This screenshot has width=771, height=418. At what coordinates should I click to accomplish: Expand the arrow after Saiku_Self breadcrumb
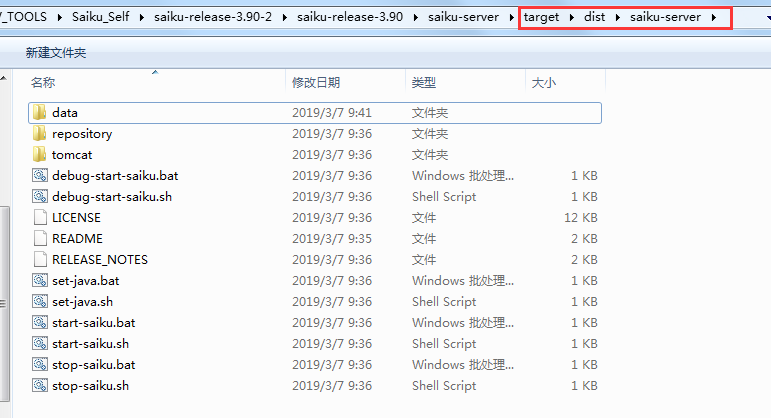142,17
